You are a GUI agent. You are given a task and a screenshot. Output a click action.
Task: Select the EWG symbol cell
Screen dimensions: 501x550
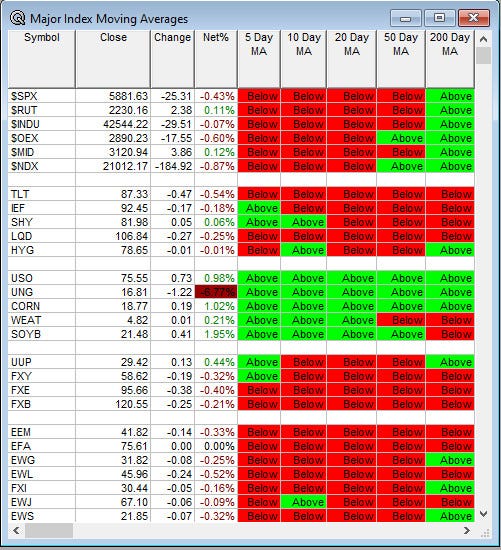pos(42,460)
